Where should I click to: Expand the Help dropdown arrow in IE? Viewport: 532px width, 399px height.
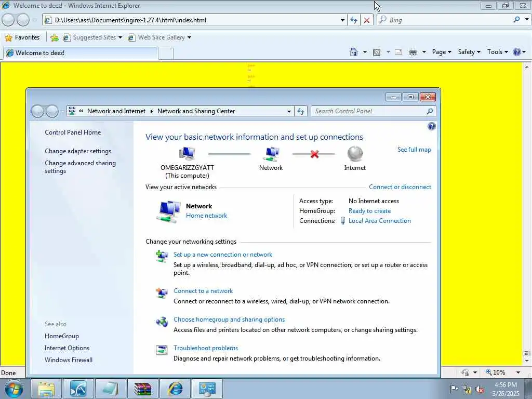tap(524, 52)
